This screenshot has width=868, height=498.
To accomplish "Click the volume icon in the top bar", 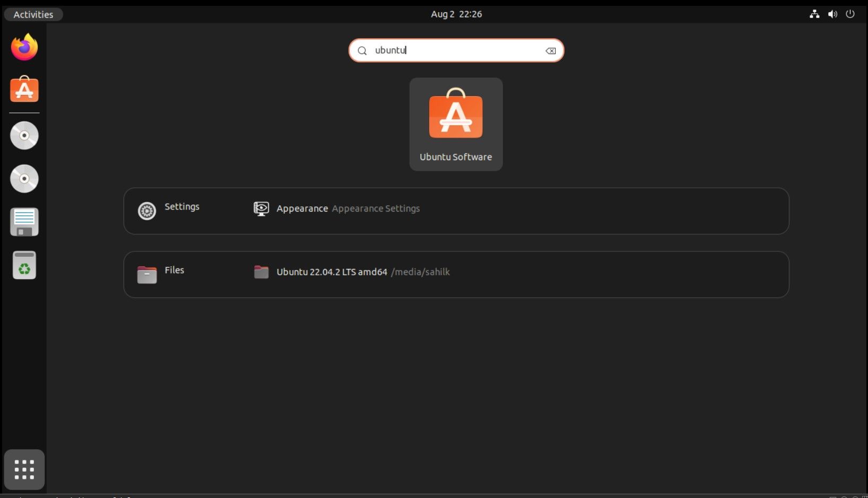I will (832, 14).
